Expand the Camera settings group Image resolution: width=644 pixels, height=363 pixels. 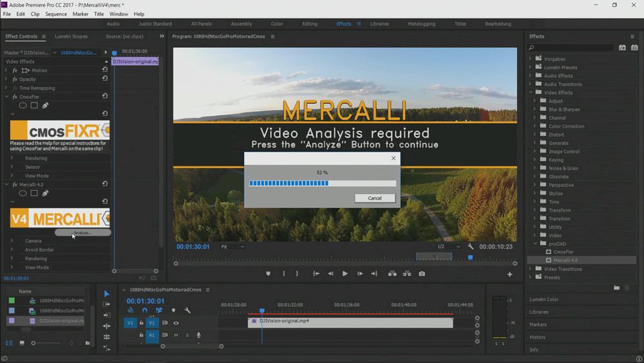[x=12, y=240]
